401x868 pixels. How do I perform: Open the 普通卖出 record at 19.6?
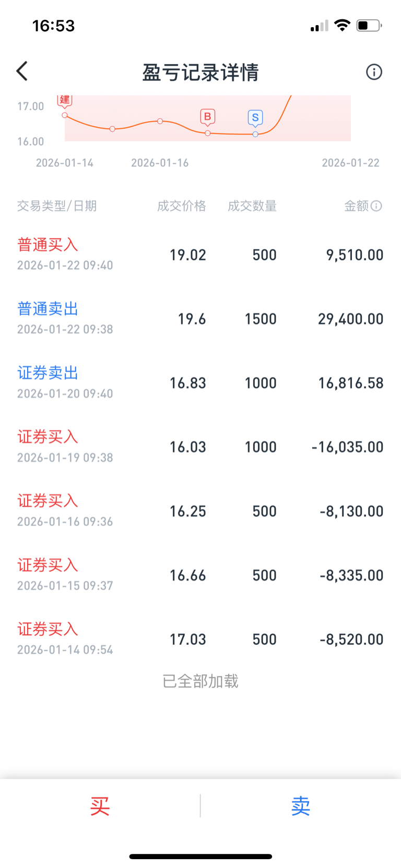[x=200, y=319]
